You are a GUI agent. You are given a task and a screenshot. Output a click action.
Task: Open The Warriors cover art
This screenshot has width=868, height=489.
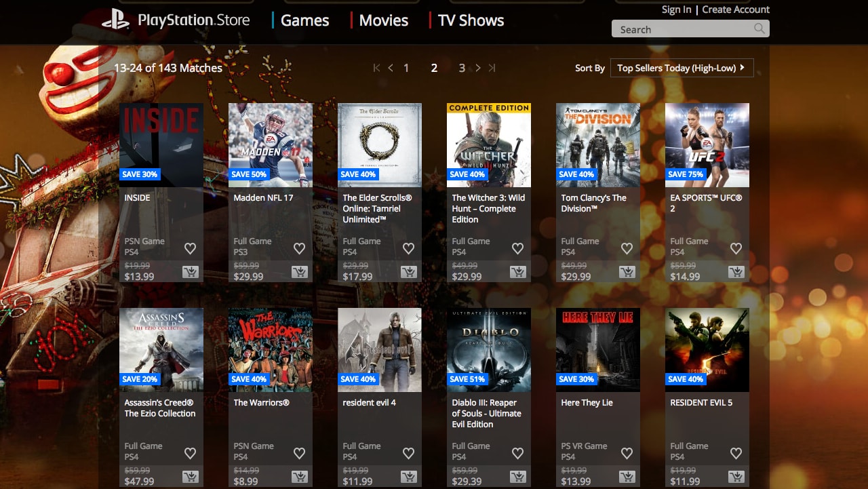point(271,350)
